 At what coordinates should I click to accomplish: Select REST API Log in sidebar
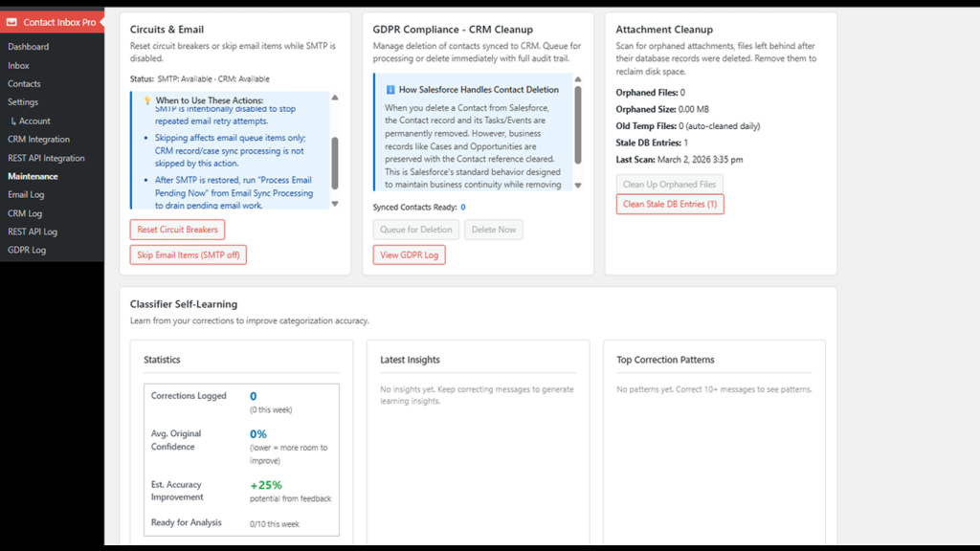(33, 231)
